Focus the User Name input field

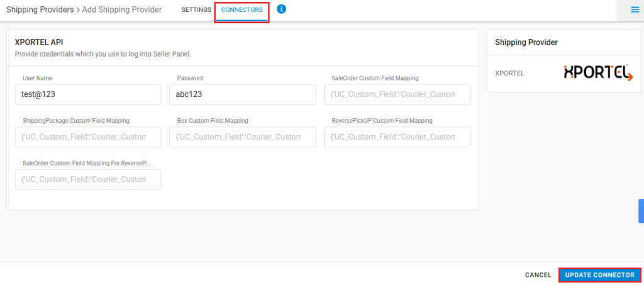coord(88,94)
